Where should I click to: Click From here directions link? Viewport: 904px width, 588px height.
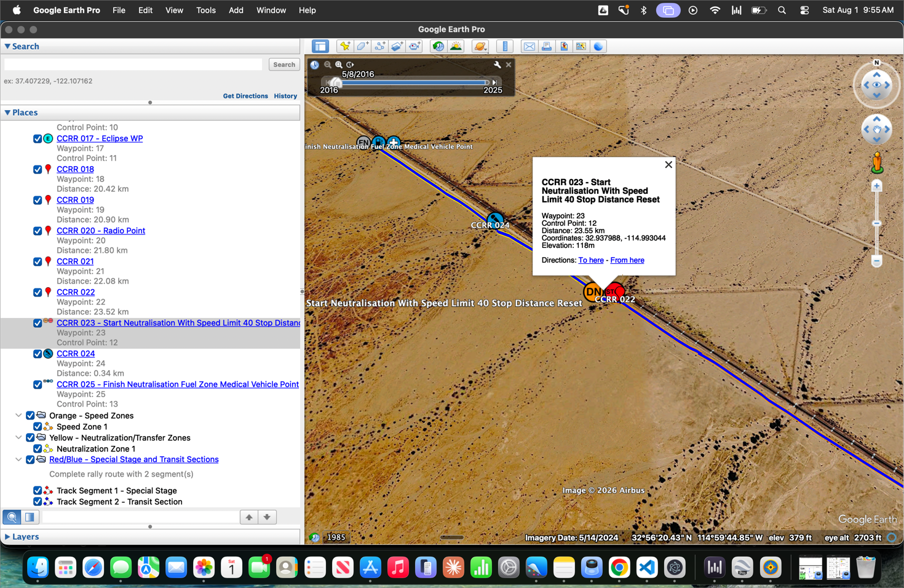627,260
